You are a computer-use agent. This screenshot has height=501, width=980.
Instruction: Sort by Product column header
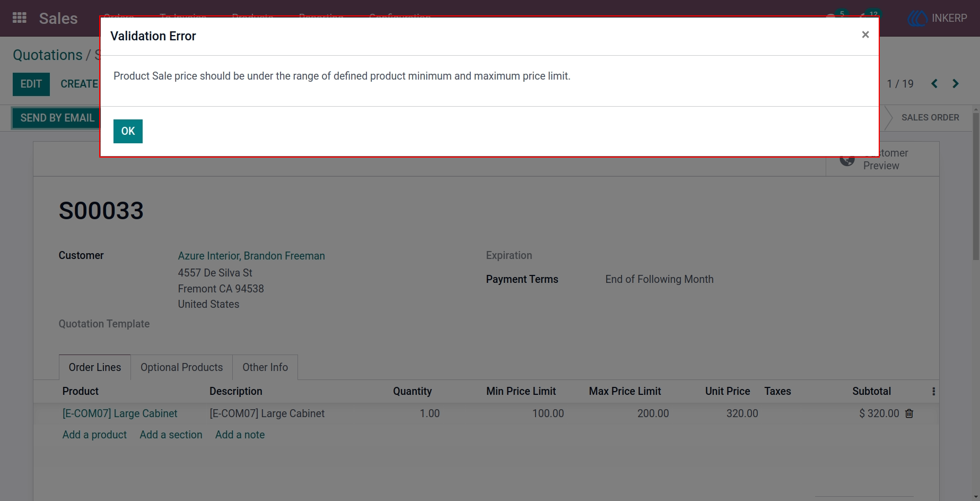coord(81,391)
